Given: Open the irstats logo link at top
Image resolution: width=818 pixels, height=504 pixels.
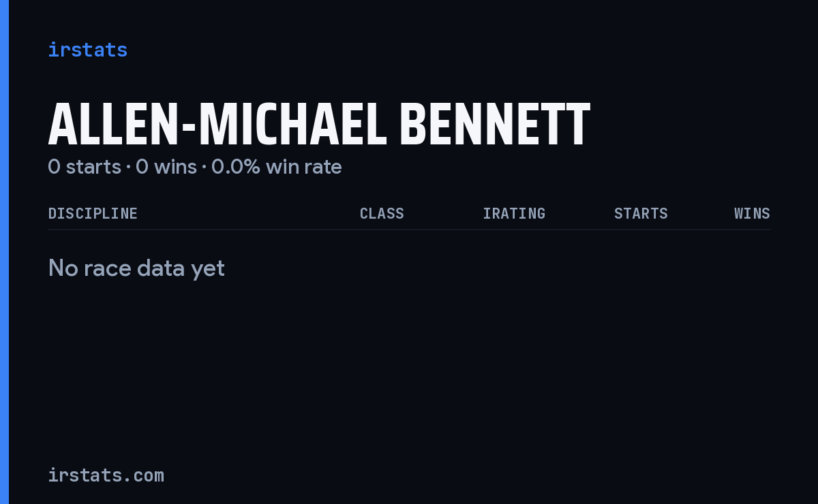Looking at the screenshot, I should point(87,50).
